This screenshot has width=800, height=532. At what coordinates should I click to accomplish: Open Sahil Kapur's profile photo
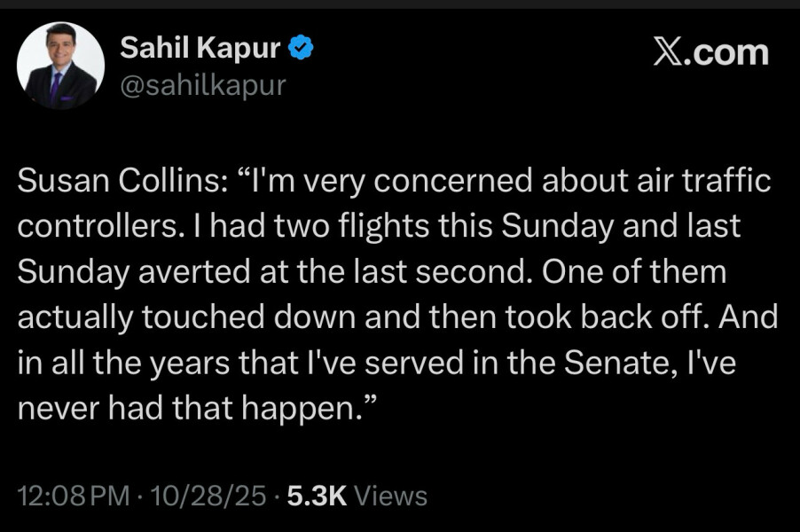pos(61,66)
